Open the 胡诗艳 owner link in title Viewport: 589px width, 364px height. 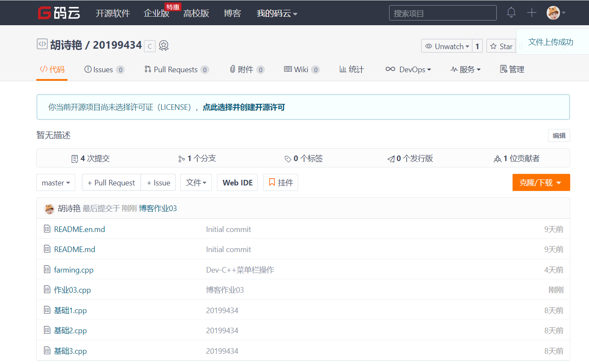coord(66,45)
